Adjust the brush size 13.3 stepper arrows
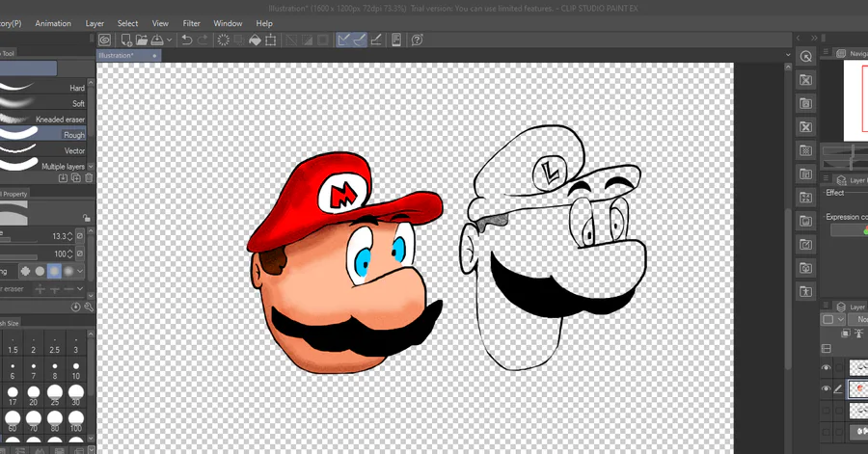 click(x=69, y=236)
